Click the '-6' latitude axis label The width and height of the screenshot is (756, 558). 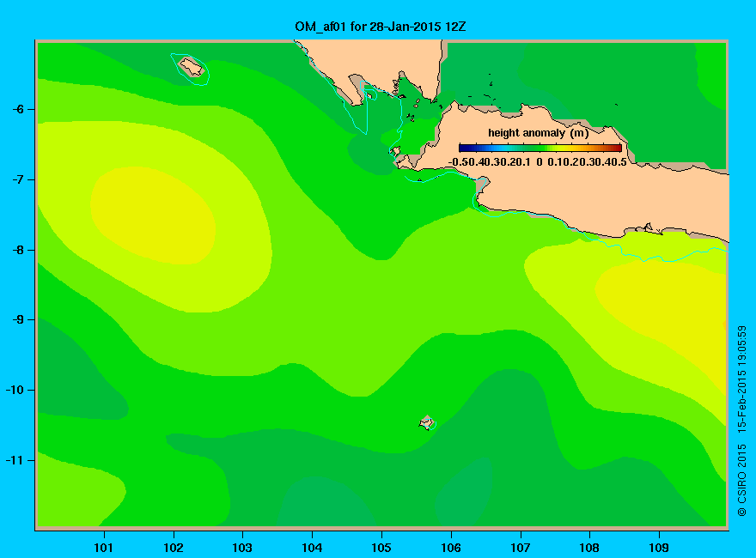(17, 109)
